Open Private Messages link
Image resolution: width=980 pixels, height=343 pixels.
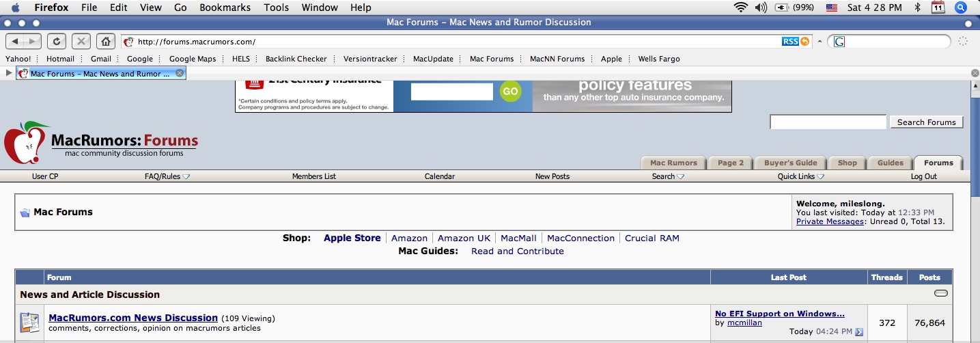[830, 221]
